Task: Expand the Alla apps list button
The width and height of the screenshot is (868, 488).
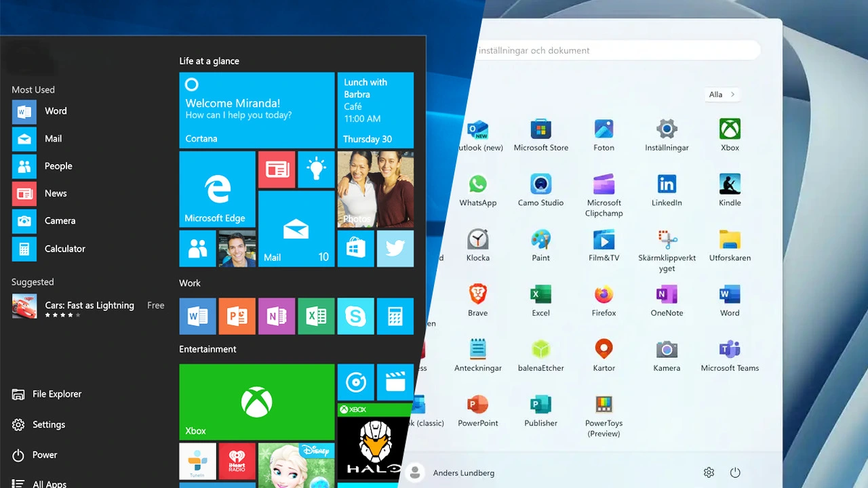Action: tap(722, 95)
